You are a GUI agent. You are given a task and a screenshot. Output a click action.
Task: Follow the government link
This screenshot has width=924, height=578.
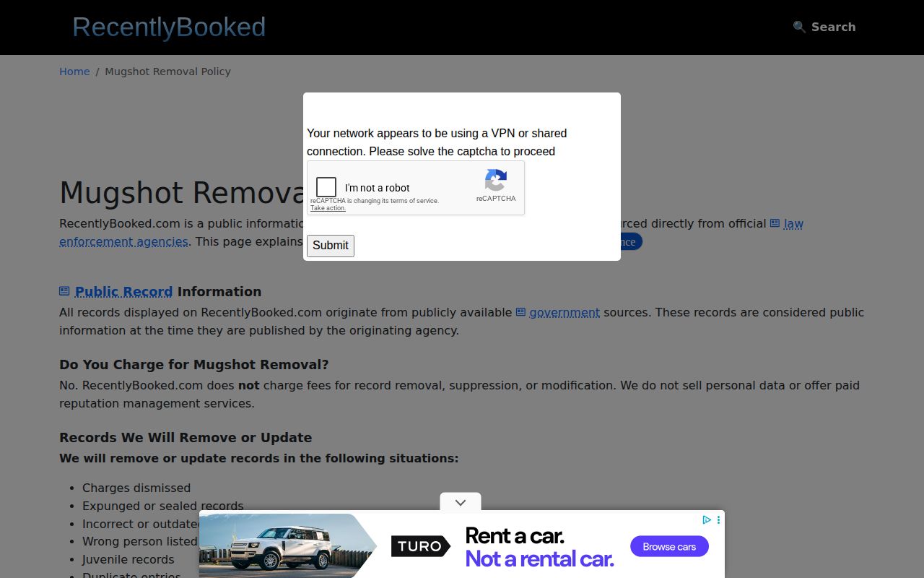click(565, 313)
